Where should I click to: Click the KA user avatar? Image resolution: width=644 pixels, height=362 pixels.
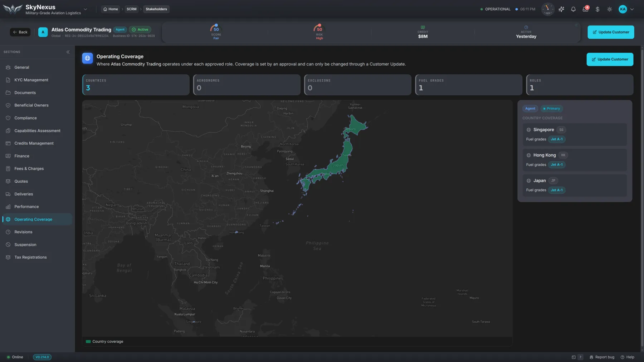point(623,9)
